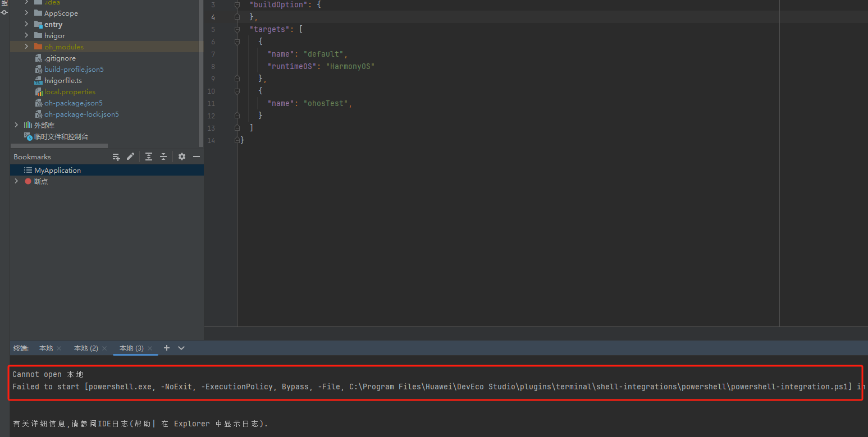Click the Bookmarks panel title
Viewport: 868px width, 437px height.
point(32,157)
